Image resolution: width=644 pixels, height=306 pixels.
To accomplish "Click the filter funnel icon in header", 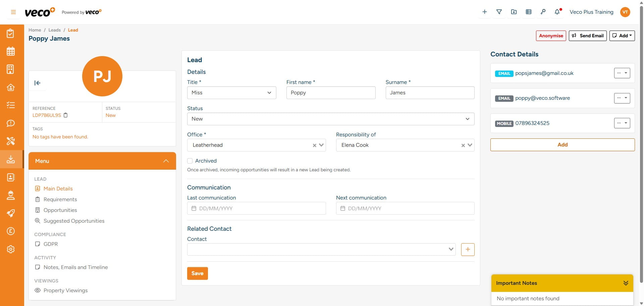I will (499, 12).
